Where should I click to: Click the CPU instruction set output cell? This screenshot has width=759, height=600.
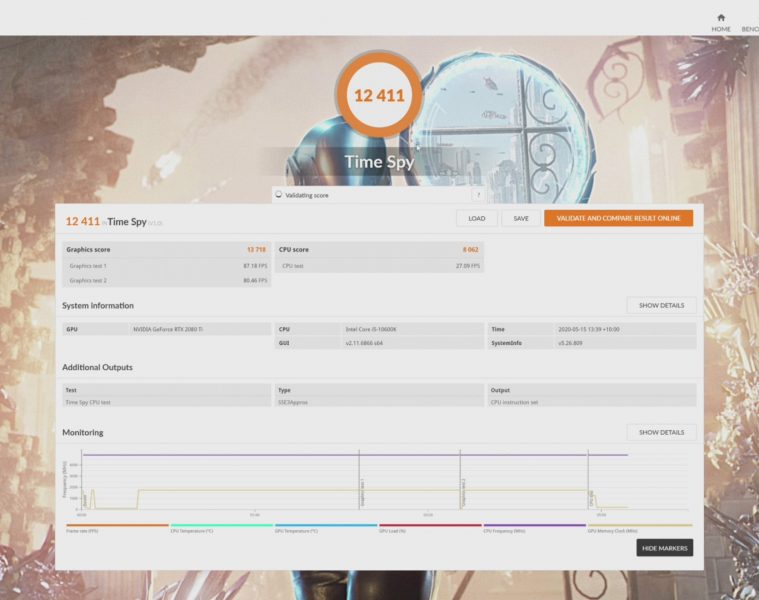tap(592, 402)
